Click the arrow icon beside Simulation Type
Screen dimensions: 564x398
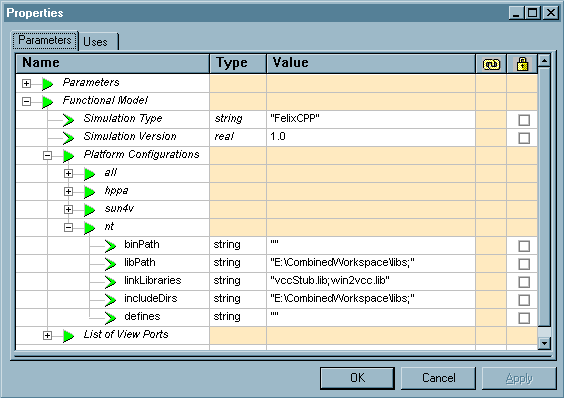click(x=68, y=120)
